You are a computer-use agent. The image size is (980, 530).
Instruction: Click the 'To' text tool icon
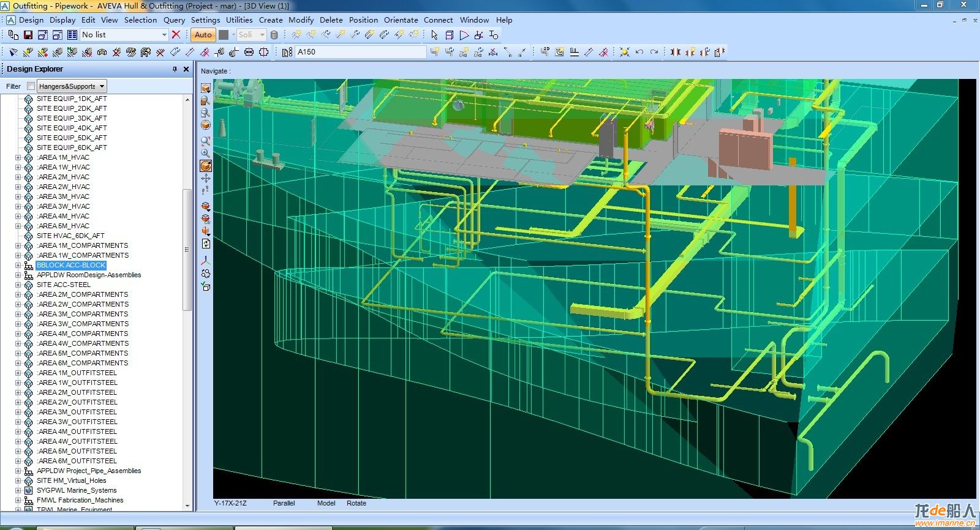click(494, 35)
